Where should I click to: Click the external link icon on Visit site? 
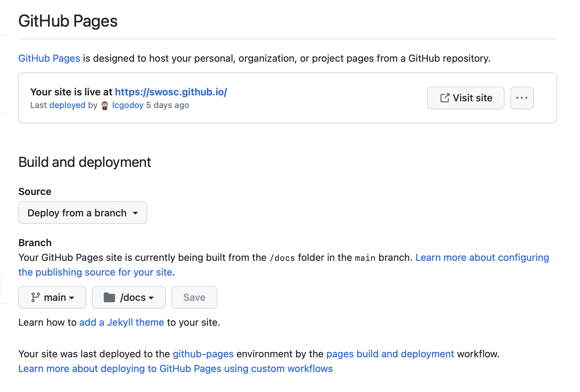[445, 98]
